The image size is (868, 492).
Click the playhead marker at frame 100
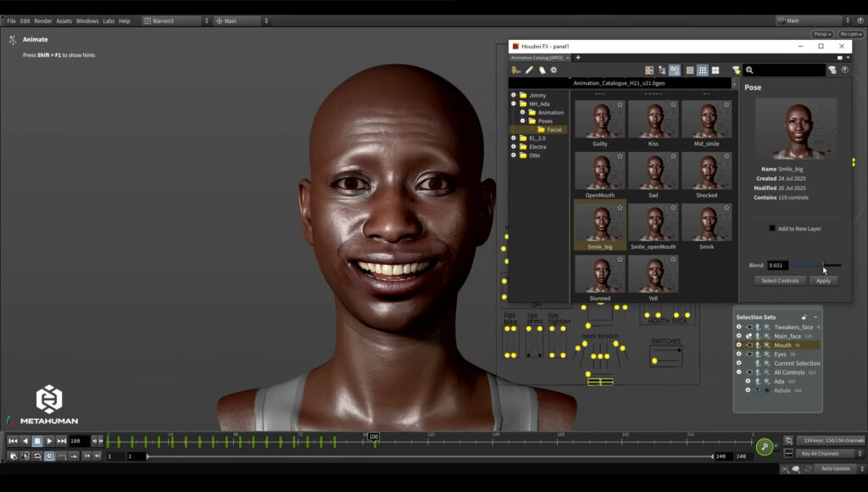point(374,437)
